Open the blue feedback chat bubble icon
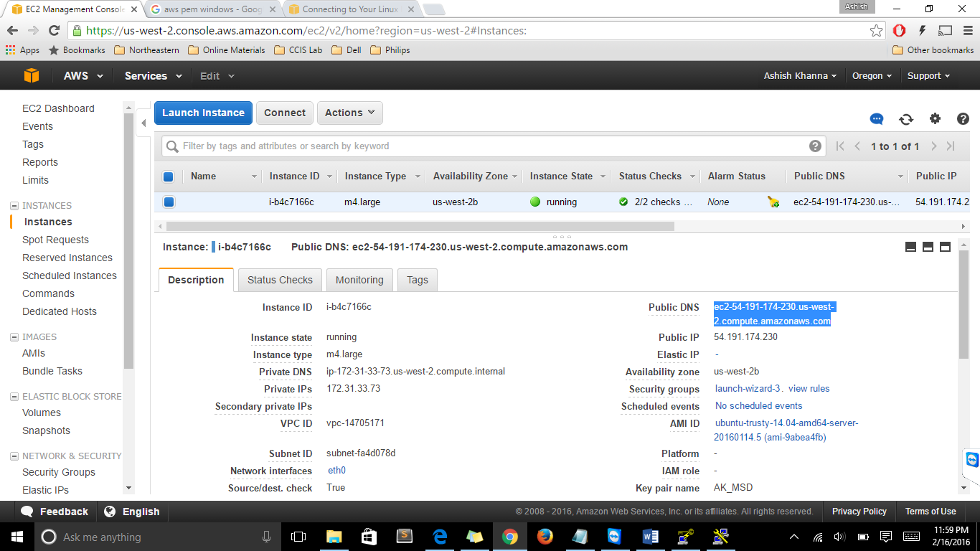 click(877, 119)
